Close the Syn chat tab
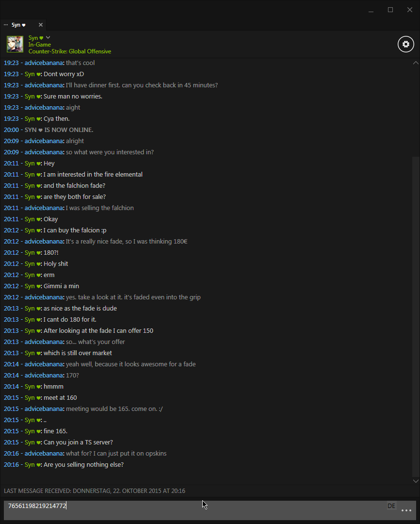The image size is (420, 524). 41,25
